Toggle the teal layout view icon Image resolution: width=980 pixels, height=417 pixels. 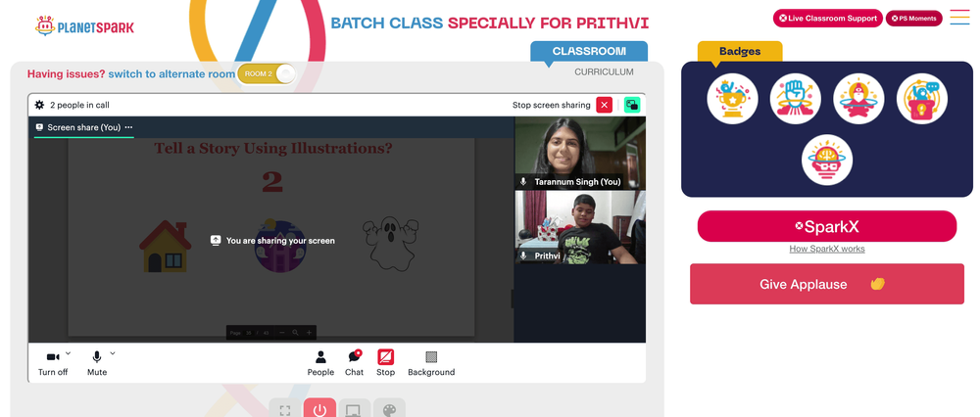tap(632, 105)
